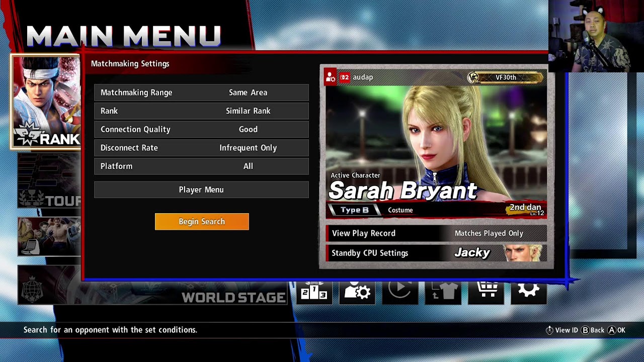Open Standby CPU Settings for Jacky
Image resolution: width=644 pixels, height=362 pixels.
pyautogui.click(x=436, y=253)
